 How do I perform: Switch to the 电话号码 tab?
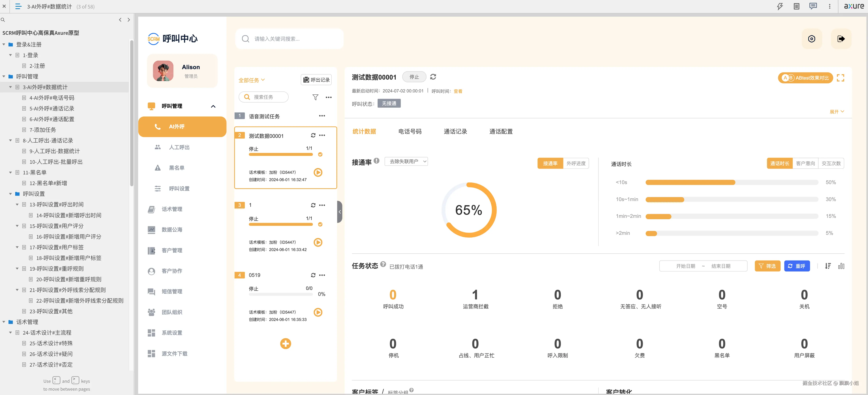point(410,131)
